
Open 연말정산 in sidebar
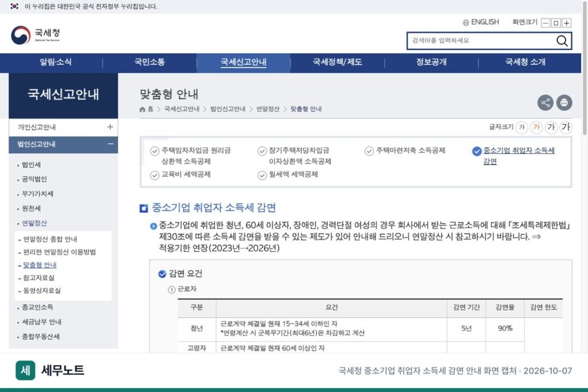click(34, 223)
